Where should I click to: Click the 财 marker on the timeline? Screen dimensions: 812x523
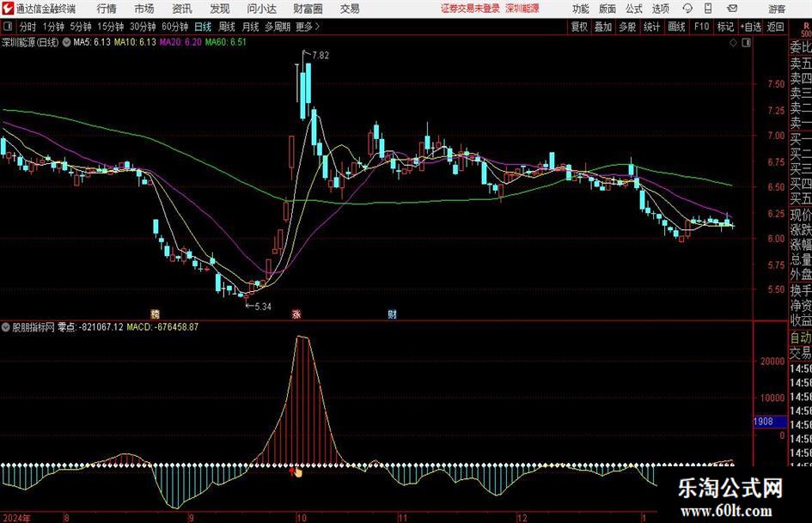[x=392, y=314]
